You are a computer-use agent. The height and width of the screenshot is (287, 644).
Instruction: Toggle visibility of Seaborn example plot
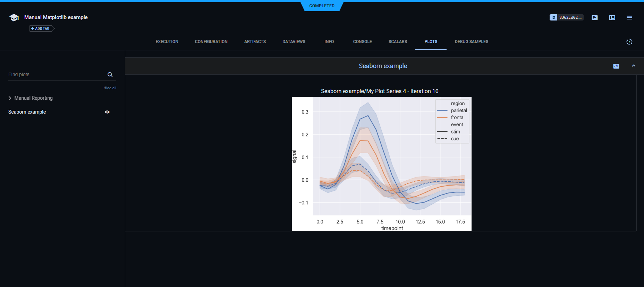(107, 112)
